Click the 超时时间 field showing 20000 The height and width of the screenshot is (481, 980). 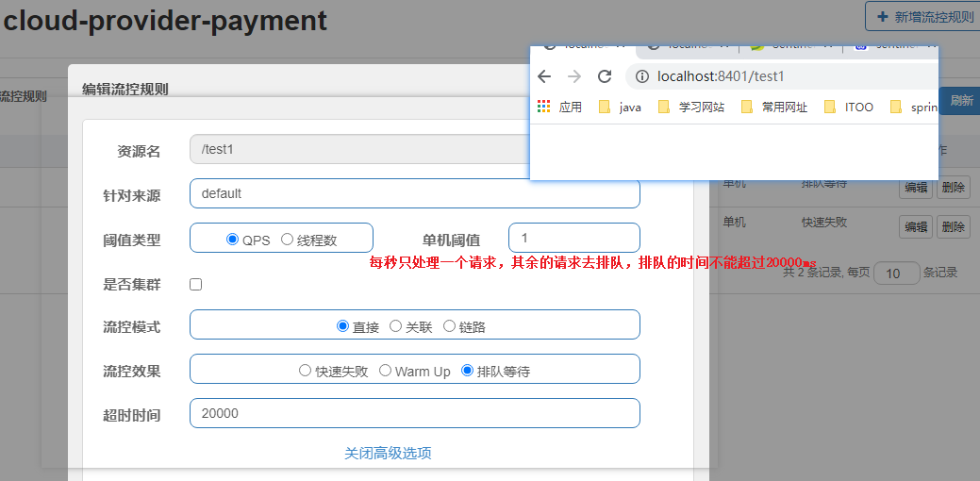click(414, 413)
